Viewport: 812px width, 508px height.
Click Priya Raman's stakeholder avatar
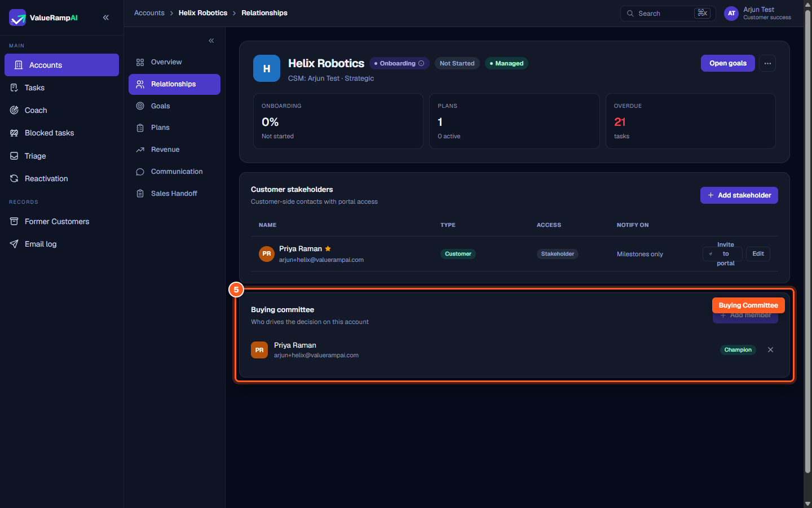[x=267, y=254]
